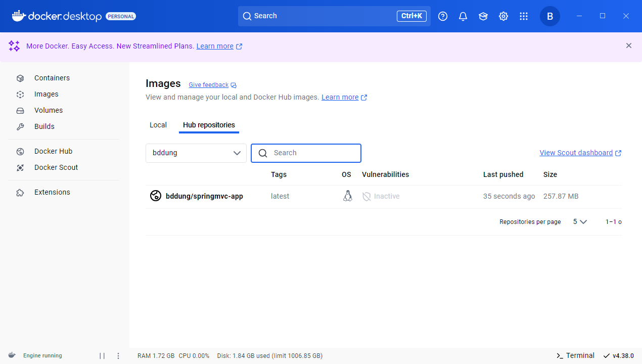Image resolution: width=642 pixels, height=364 pixels.
Task: Maximize the Docker Desktop window
Action: point(603,16)
